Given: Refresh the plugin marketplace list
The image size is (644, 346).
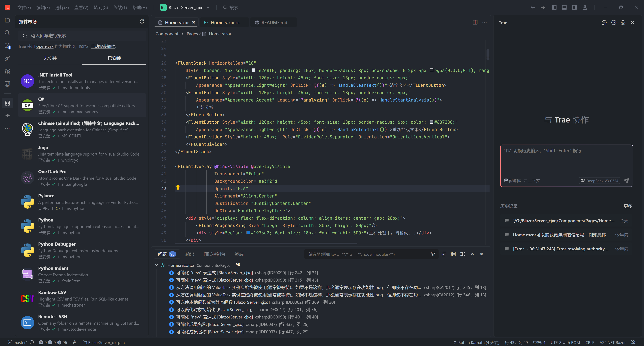Looking at the screenshot, I should pos(142,21).
